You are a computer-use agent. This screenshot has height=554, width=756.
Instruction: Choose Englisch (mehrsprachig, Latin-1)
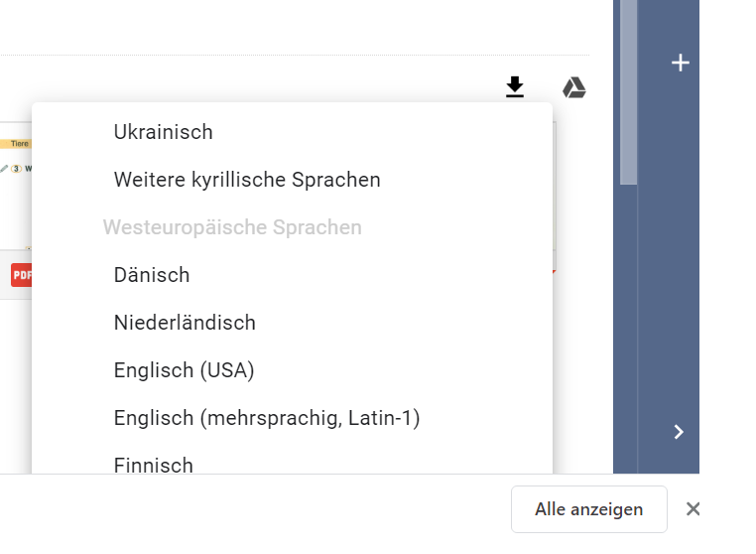tap(267, 418)
